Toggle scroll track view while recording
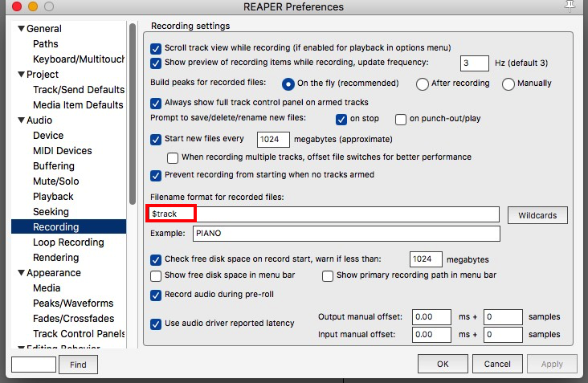 156,49
